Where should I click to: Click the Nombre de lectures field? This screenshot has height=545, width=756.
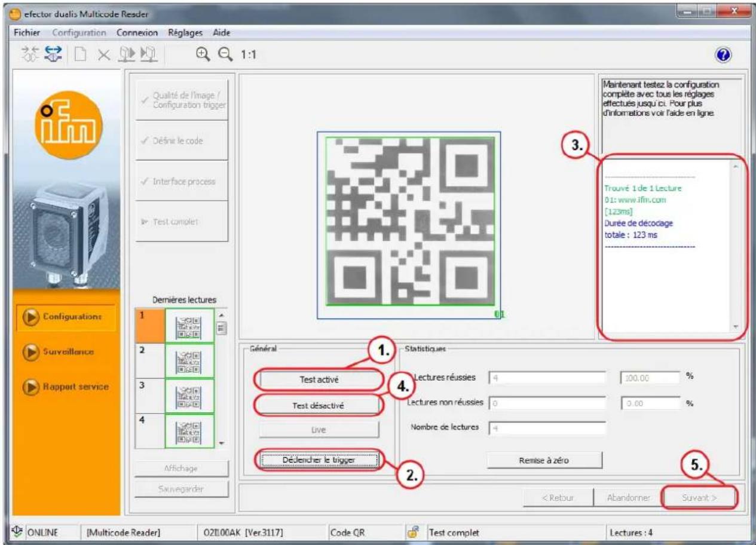click(547, 428)
